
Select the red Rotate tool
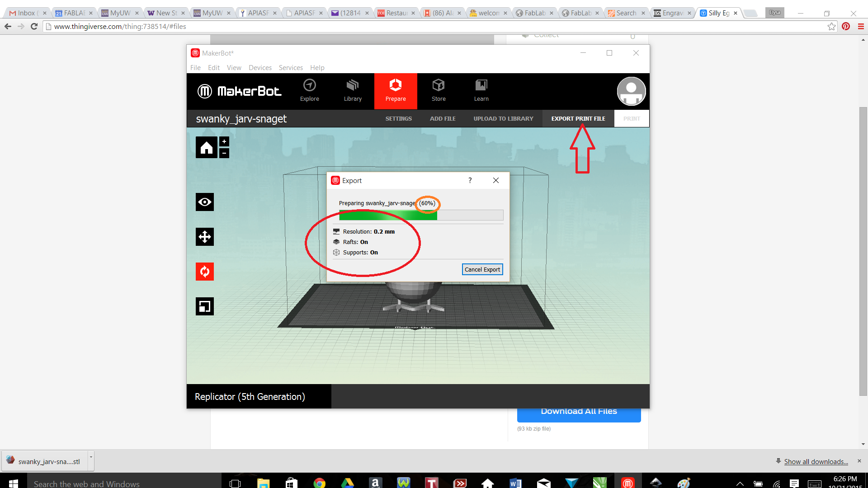[205, 272]
